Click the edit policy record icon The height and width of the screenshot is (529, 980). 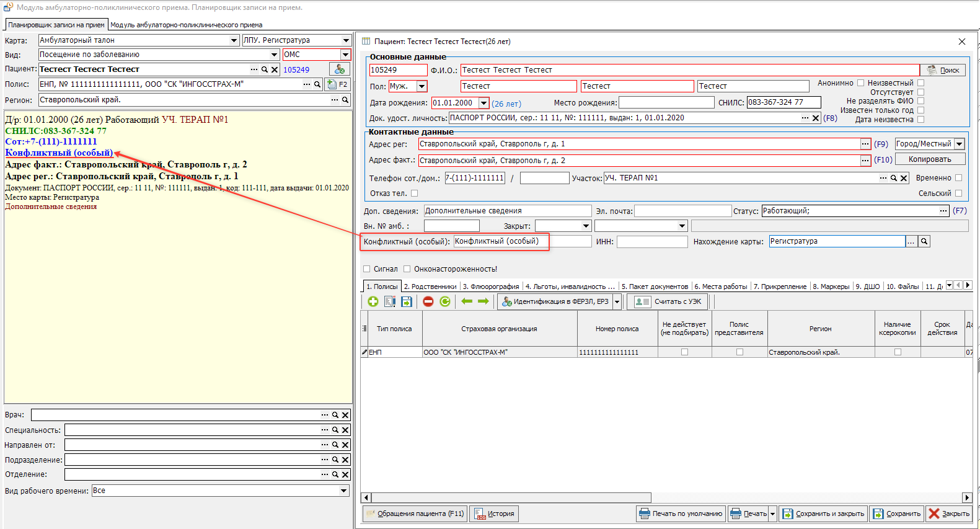click(389, 301)
